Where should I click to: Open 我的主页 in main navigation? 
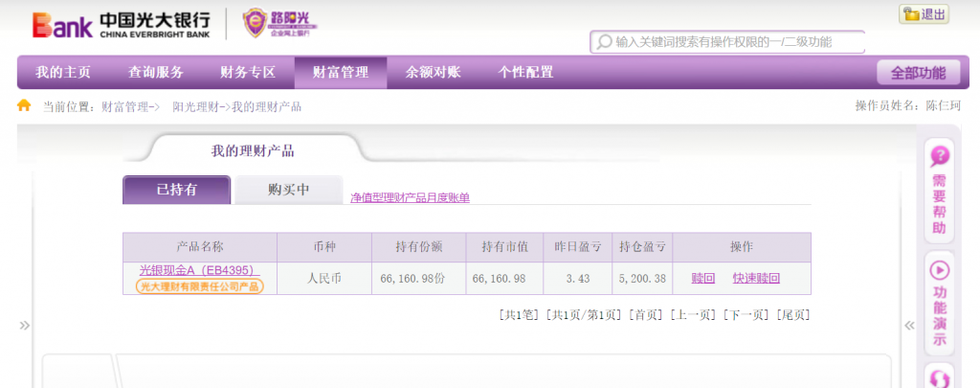pyautogui.click(x=63, y=73)
